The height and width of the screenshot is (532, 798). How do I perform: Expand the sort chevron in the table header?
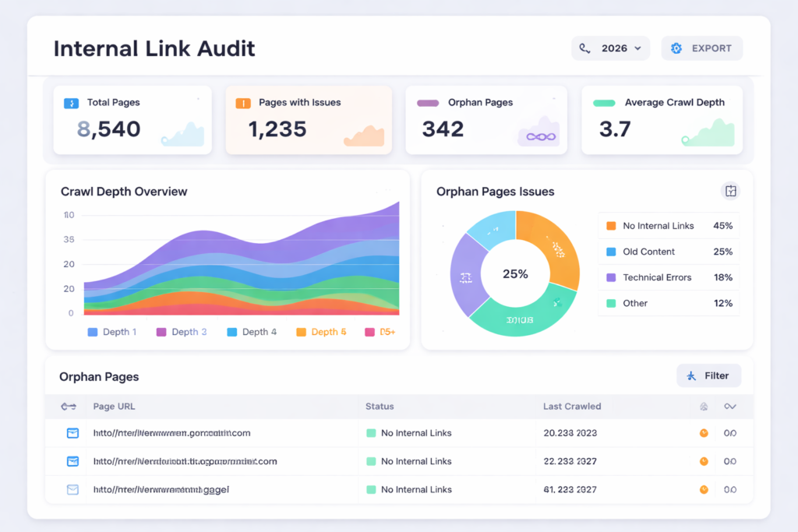point(729,406)
